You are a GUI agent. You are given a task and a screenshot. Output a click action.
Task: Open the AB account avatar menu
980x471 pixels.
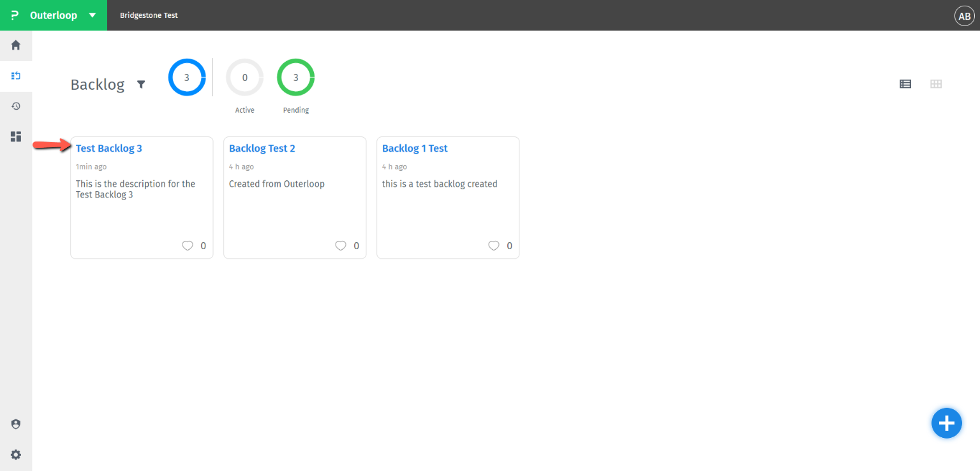coord(964,15)
